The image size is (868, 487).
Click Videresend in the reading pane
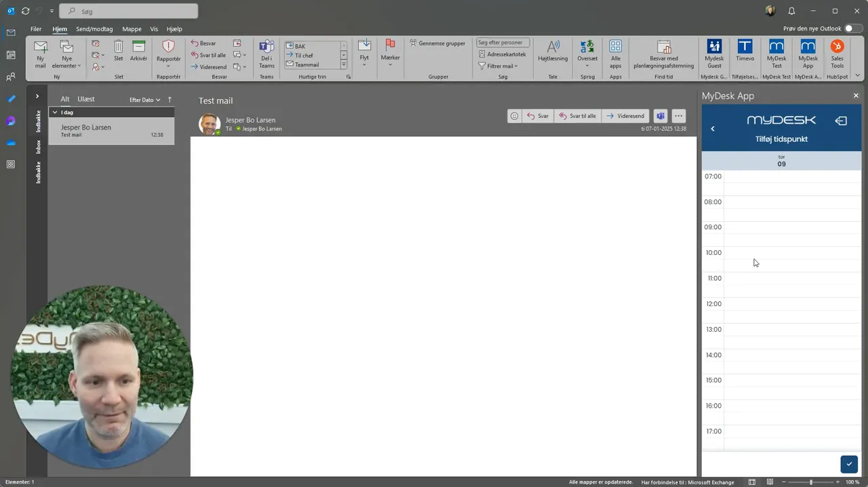(625, 116)
